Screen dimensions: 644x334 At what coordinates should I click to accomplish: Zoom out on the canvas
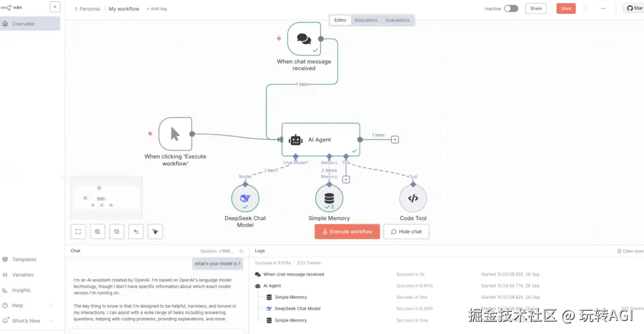coord(117,231)
